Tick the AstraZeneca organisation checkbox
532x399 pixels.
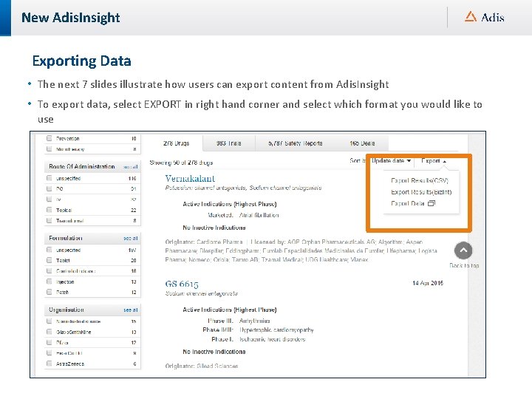pos(50,364)
